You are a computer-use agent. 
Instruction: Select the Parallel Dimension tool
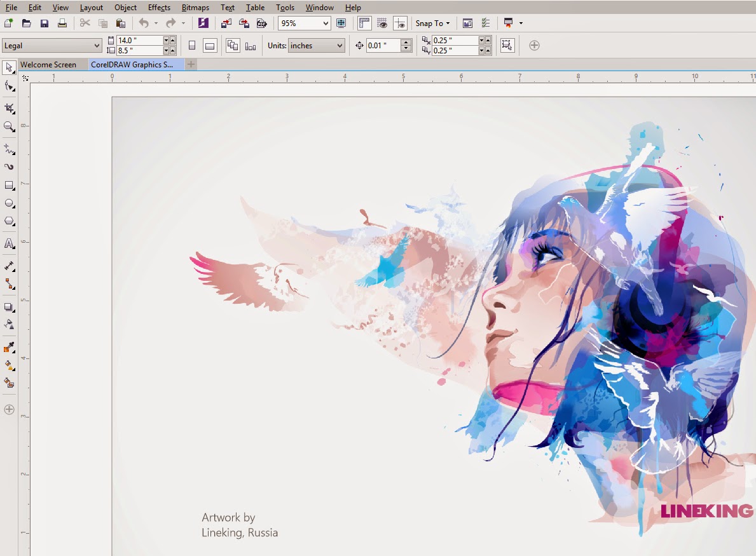click(x=9, y=266)
